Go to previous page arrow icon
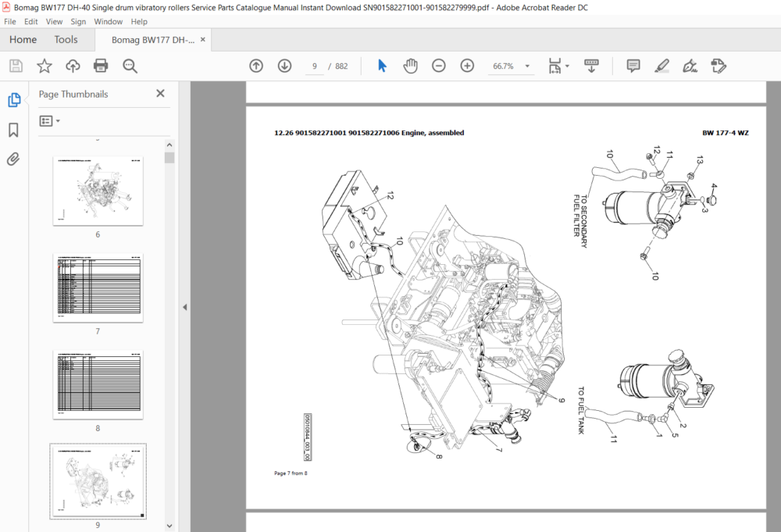 [256, 66]
